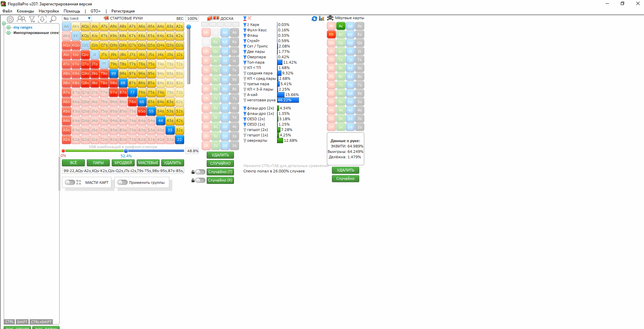
Task: Click filter funnel next to Флаш
Action: coord(245,35)
